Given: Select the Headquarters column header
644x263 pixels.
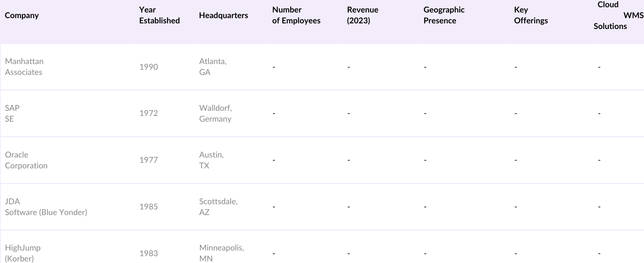Looking at the screenshot, I should pyautogui.click(x=223, y=15).
